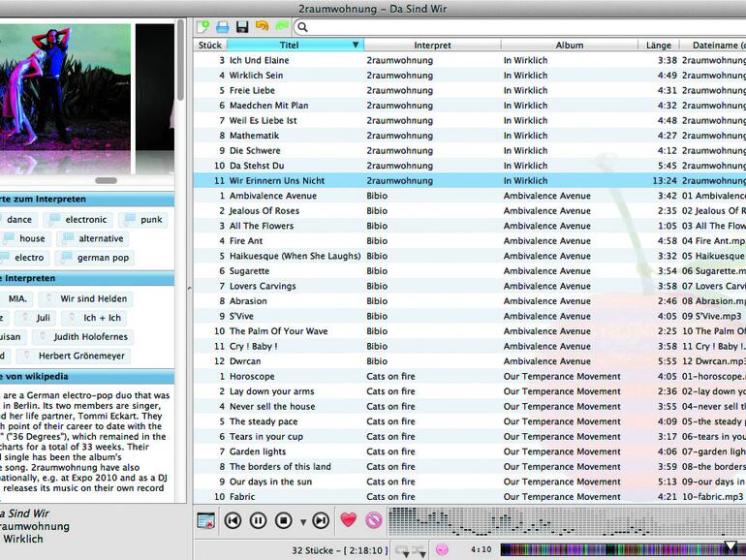
Task: Love this track with the heart icon
Action: click(349, 520)
